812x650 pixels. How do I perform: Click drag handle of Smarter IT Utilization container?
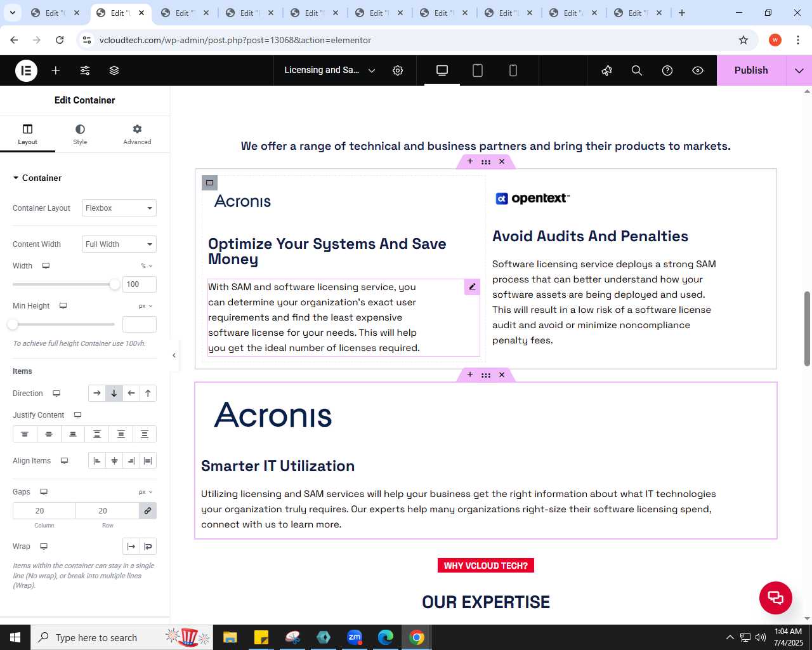pos(486,375)
